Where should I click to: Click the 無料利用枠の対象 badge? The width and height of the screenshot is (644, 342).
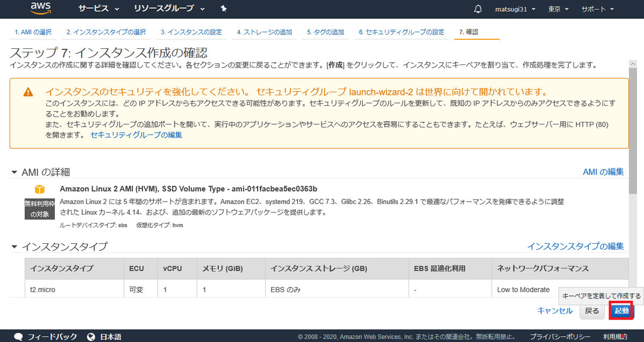40,209
